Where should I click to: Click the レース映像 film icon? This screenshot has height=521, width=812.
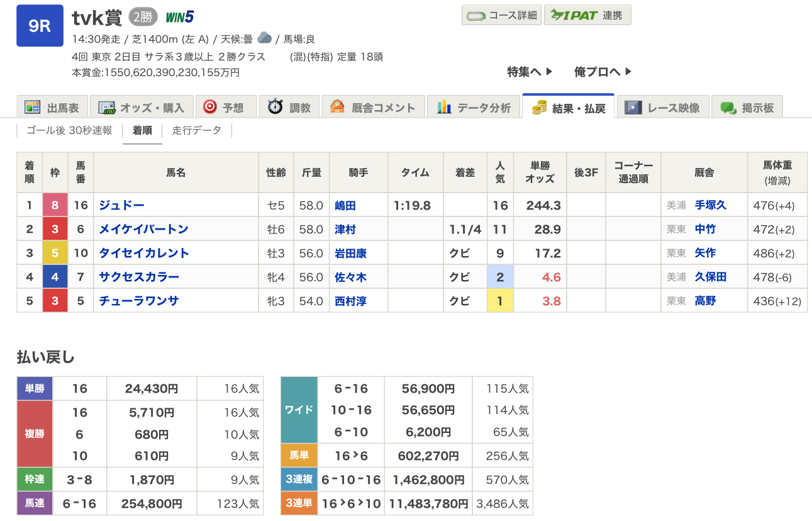633,108
